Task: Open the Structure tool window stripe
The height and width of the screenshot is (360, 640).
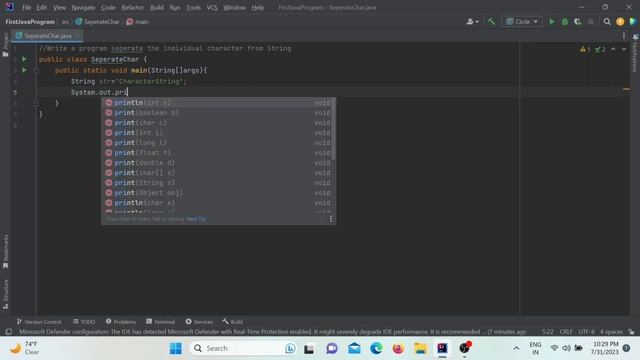Action: pos(5,294)
